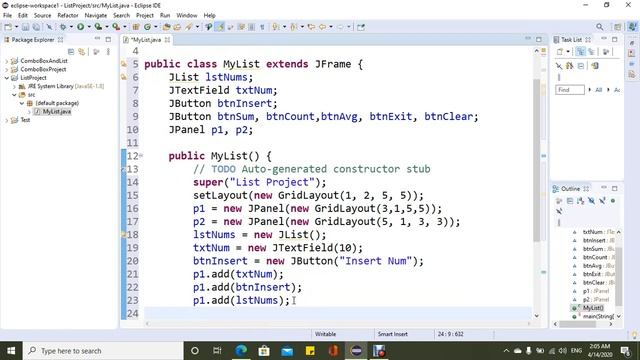Toggle Categorized view in Task List

[x=580, y=52]
